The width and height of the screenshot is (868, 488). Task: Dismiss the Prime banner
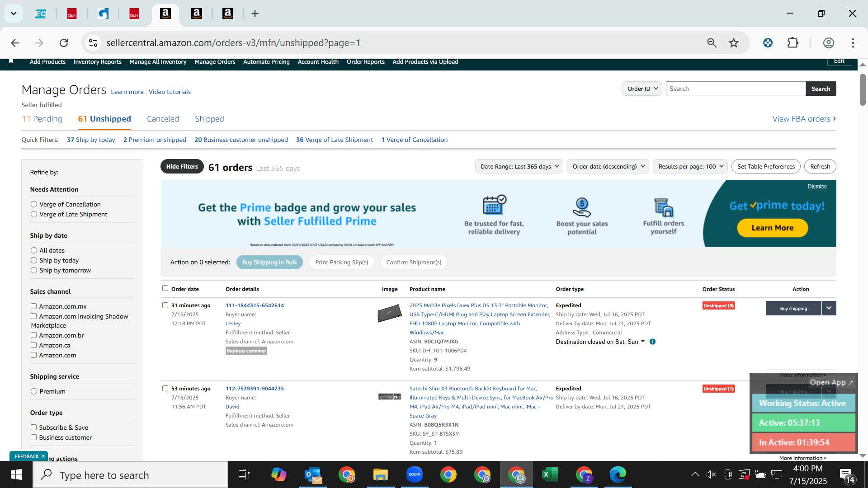pyautogui.click(x=817, y=186)
